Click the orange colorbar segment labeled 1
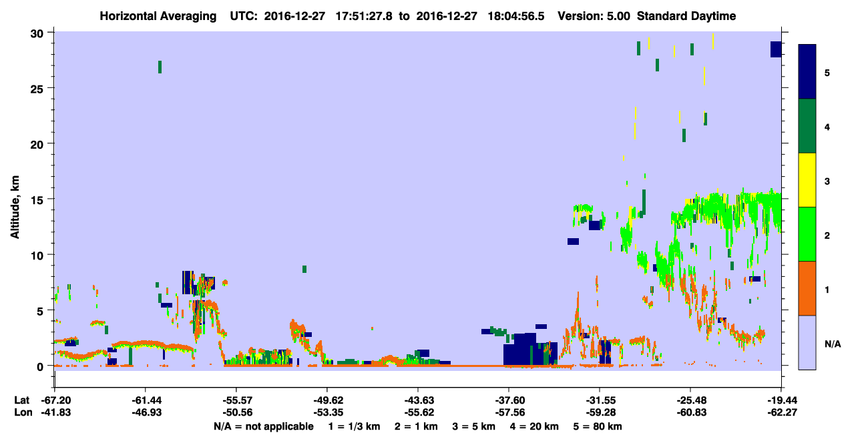Image resolution: width=868 pixels, height=445 pixels. click(x=807, y=288)
